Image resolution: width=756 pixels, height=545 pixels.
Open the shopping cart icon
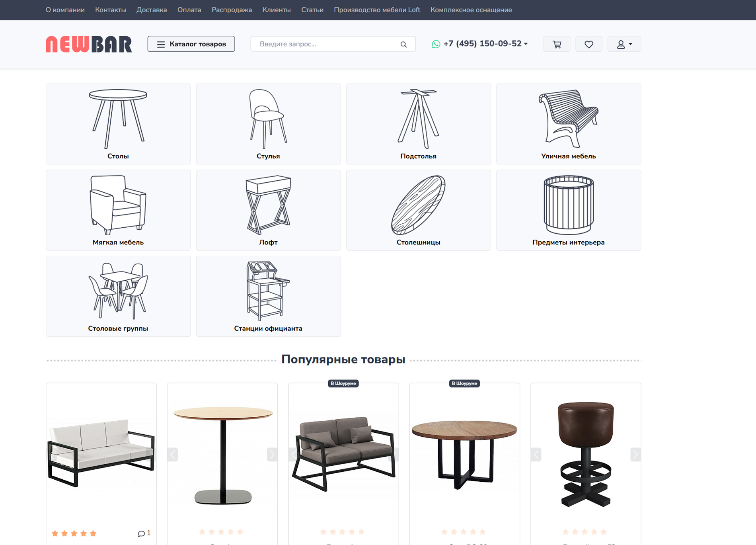557,44
